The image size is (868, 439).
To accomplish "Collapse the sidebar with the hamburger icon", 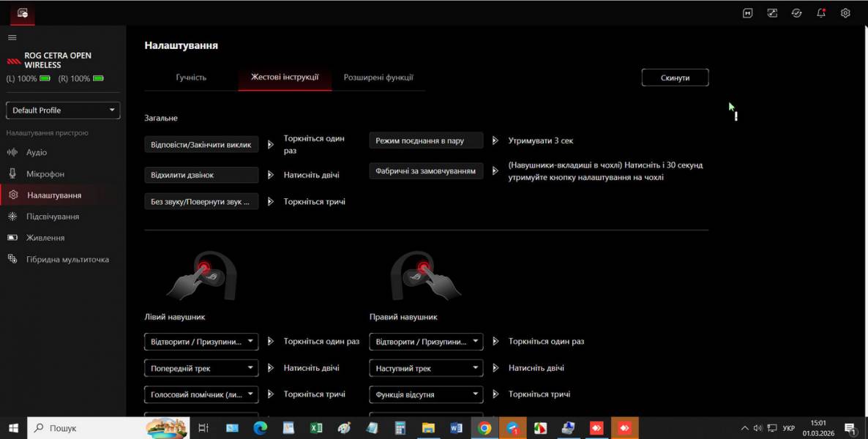I will [12, 37].
